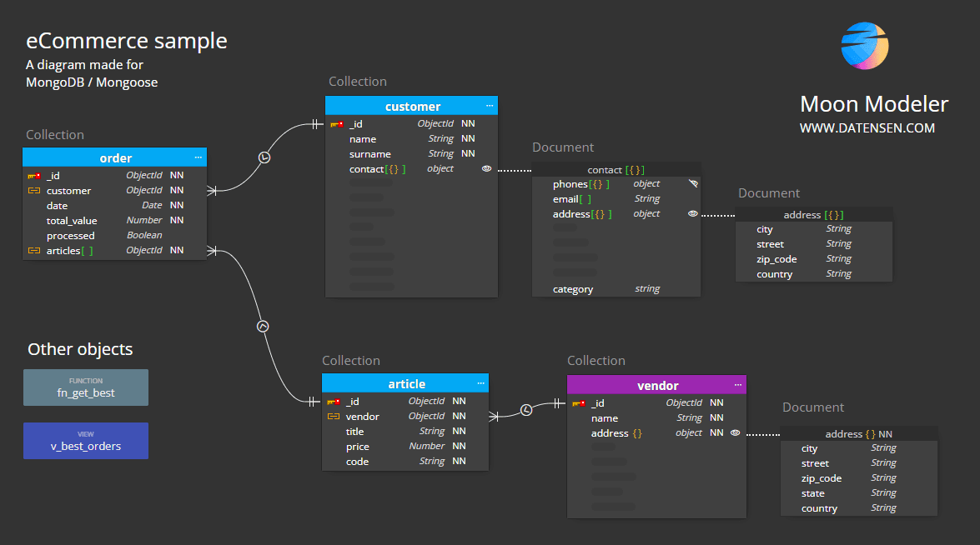Open the vendor collection ellipsis menu
Image resolution: width=980 pixels, height=545 pixels.
(x=738, y=385)
